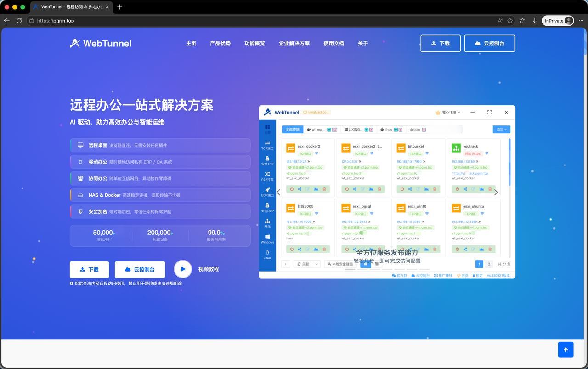Click the 远程桌面 monitor icon
The image size is (588, 369).
click(80, 145)
